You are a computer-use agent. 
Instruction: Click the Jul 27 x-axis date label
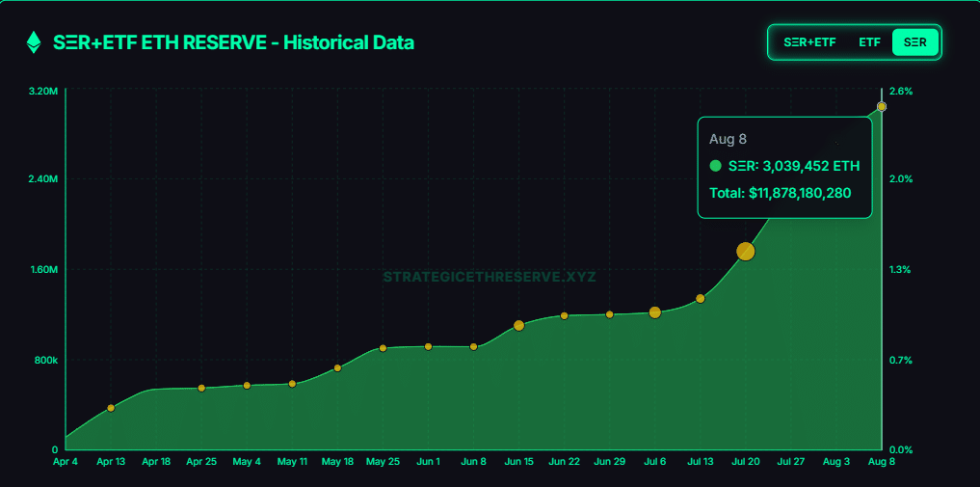coord(791,462)
